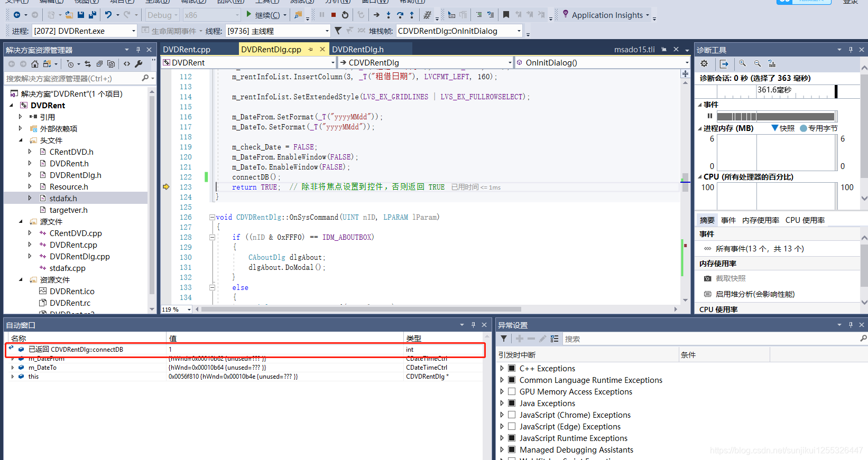
Task: Click the Save file toolbar icon
Action: 81,15
